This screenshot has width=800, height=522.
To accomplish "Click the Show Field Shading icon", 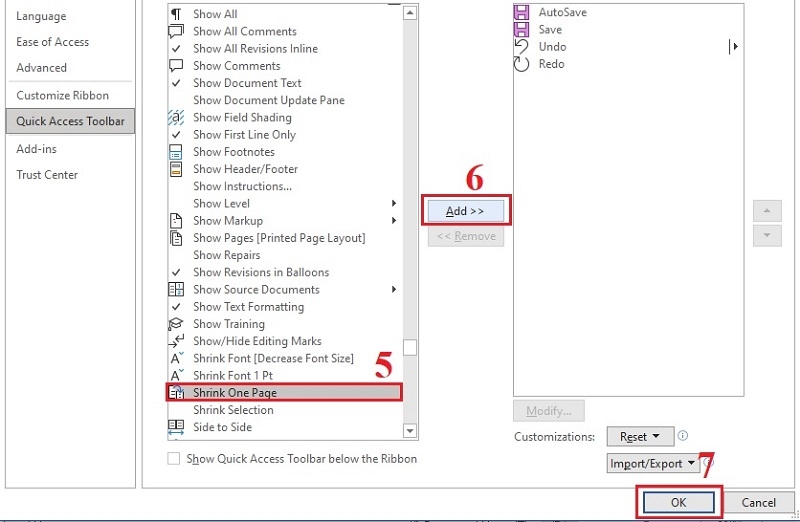I will point(176,117).
